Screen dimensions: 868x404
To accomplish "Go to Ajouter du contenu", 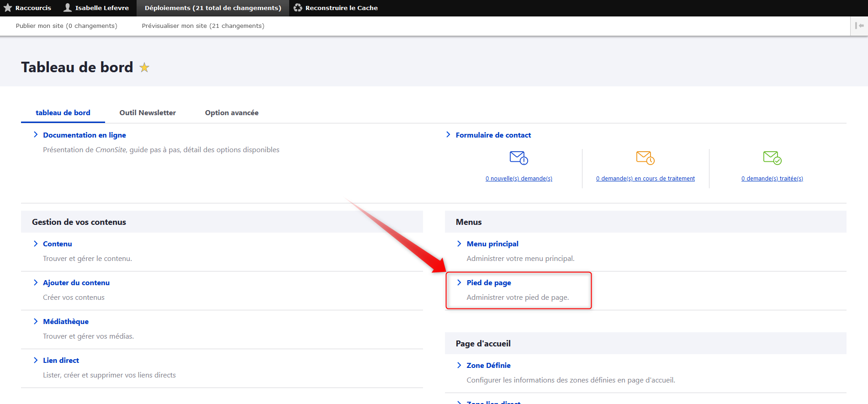I will 76,283.
